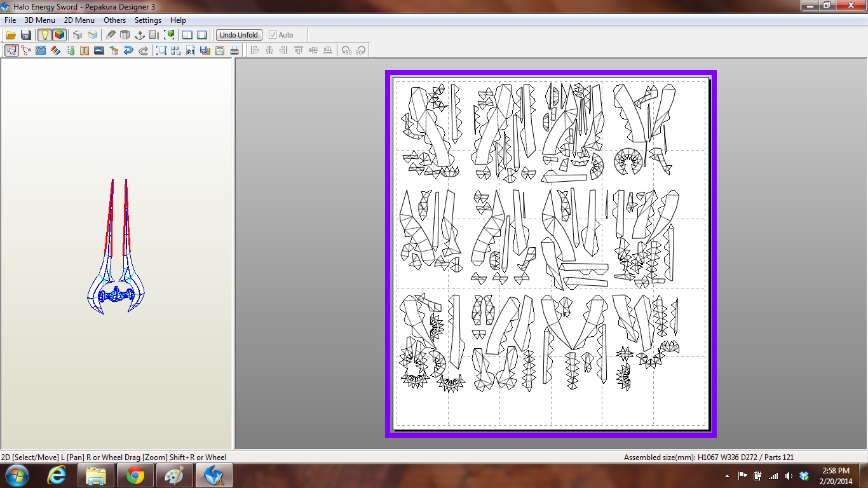
Task: Select the orange T text tool
Action: click(85, 50)
